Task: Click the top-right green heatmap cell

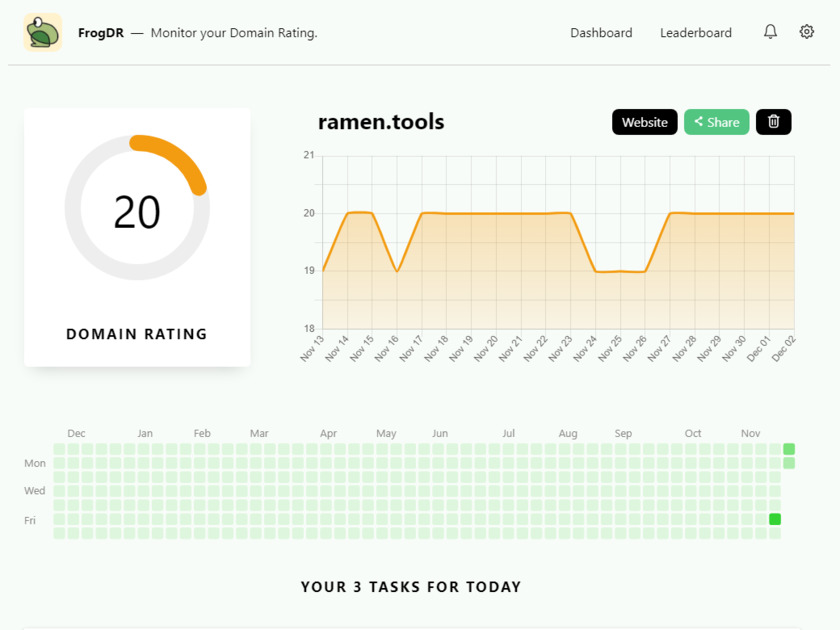Action: 789,449
